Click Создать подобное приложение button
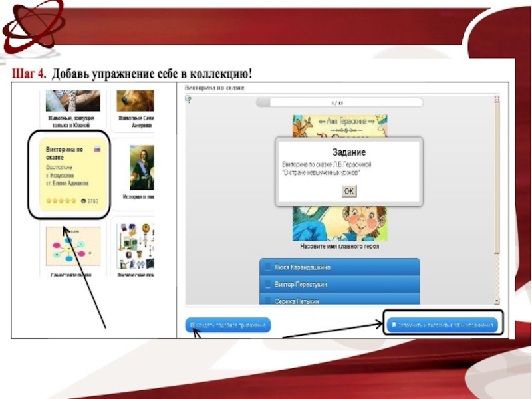This screenshot has height=399, width=532. [228, 325]
